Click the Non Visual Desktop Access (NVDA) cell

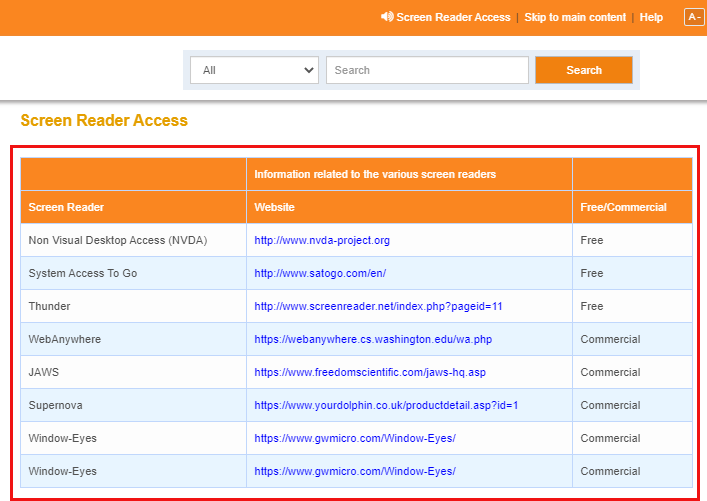tap(133, 240)
